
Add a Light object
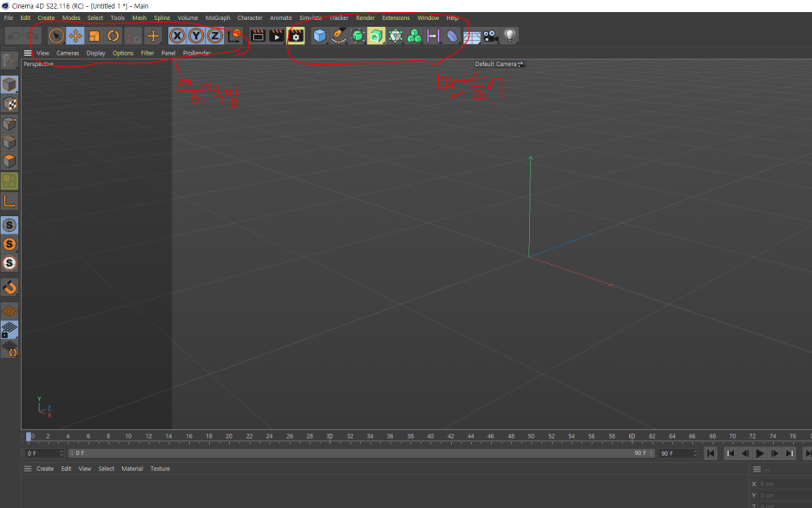(x=509, y=36)
